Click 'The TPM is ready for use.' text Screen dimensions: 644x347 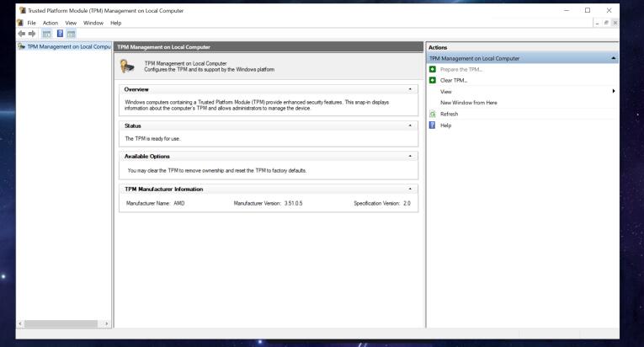(152, 139)
